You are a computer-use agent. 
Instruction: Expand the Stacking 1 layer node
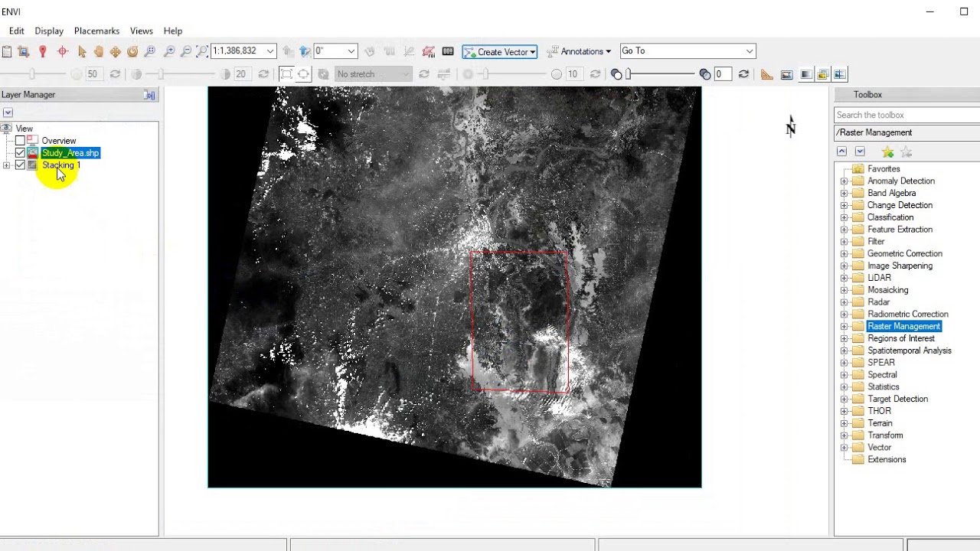point(7,165)
